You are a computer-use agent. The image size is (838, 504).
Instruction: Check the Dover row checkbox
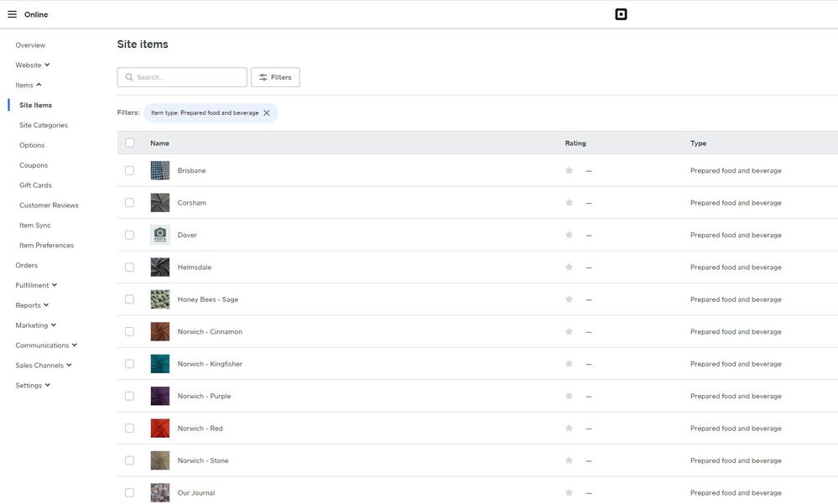[129, 235]
